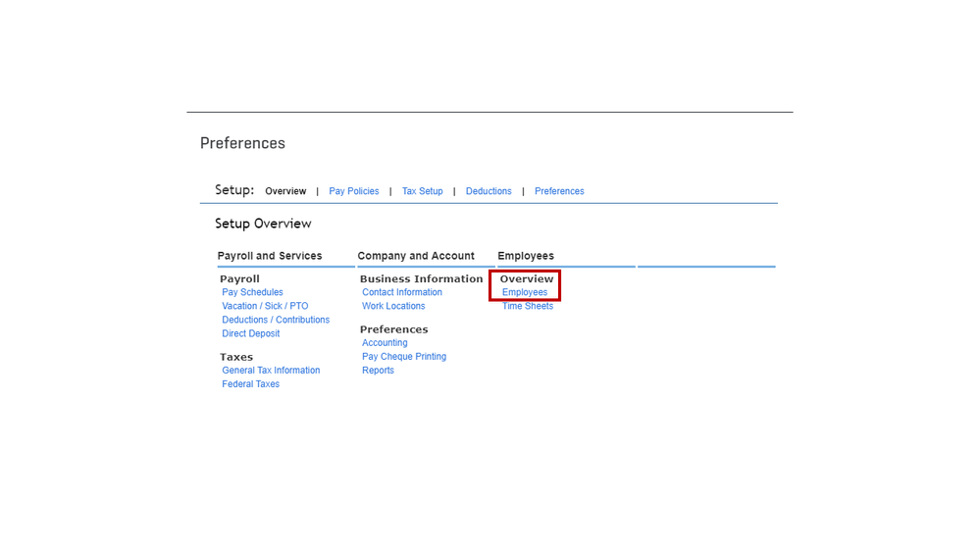
Task: Click the Company and Account column heading
Action: point(416,256)
